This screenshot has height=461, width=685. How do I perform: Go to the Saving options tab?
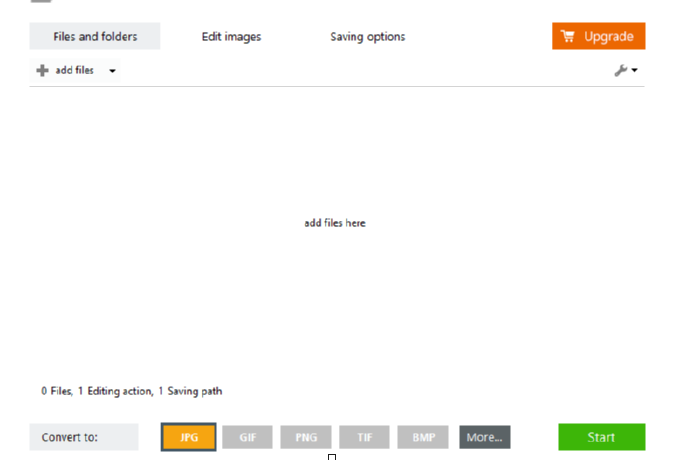[368, 37]
